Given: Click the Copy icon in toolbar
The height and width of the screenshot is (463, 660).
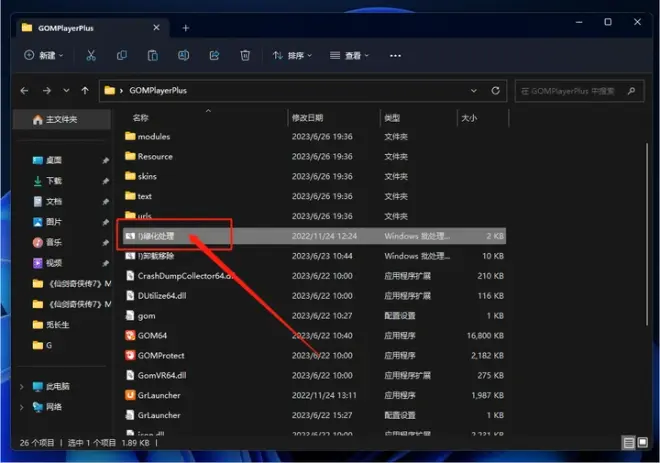Looking at the screenshot, I should pyautogui.click(x=122, y=56).
